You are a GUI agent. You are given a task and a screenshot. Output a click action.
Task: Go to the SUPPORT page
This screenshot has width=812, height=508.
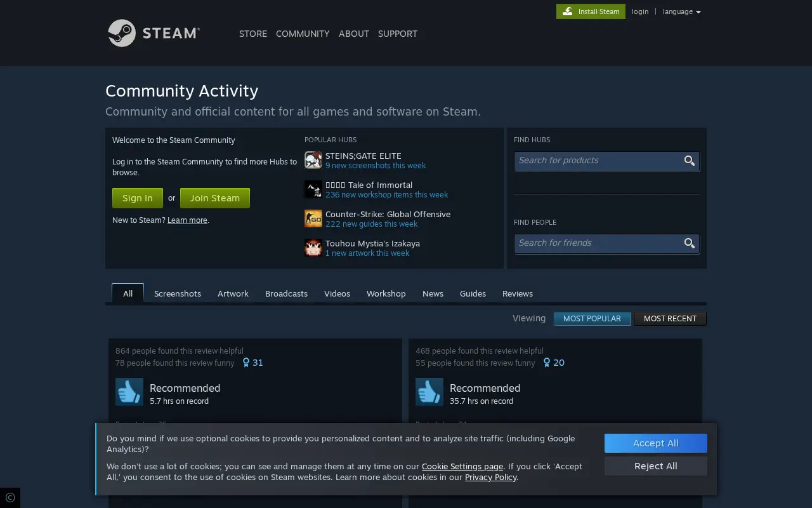[x=398, y=34]
